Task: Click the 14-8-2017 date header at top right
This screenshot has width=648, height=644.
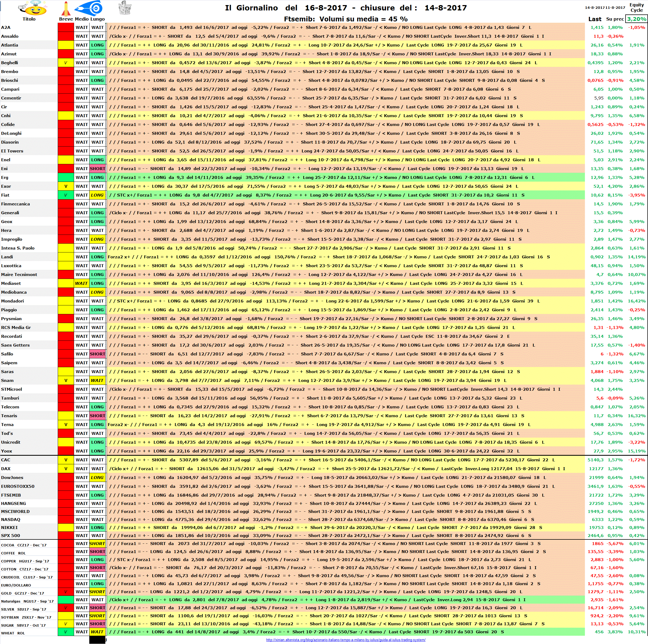Action: pyautogui.click(x=595, y=7)
